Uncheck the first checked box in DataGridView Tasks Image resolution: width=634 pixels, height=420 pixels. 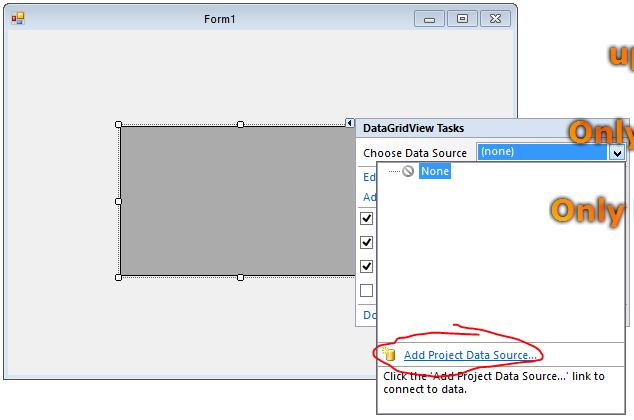tap(366, 218)
